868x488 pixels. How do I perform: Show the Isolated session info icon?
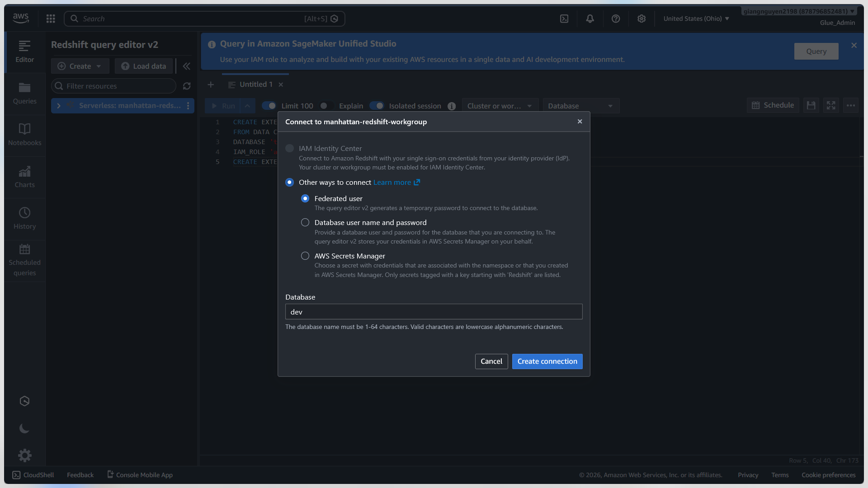pyautogui.click(x=452, y=106)
